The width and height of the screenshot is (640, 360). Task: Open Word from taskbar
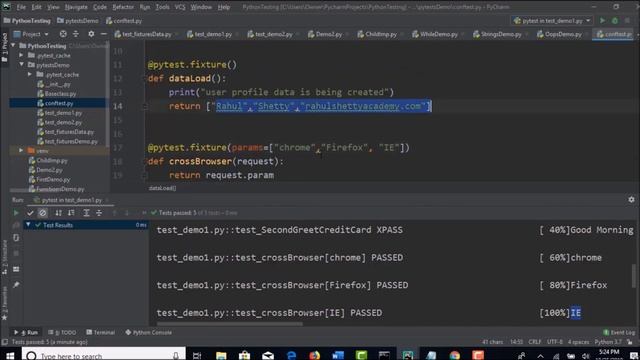[x=338, y=355]
